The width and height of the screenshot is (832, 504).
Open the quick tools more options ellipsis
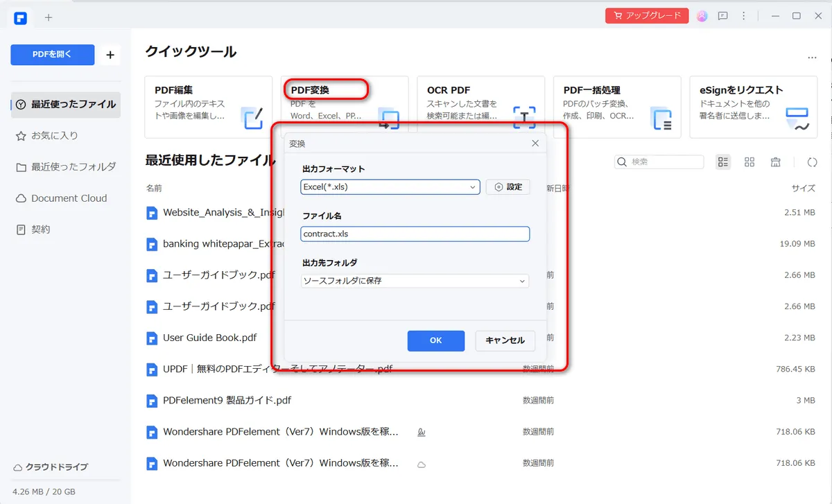[x=812, y=58]
